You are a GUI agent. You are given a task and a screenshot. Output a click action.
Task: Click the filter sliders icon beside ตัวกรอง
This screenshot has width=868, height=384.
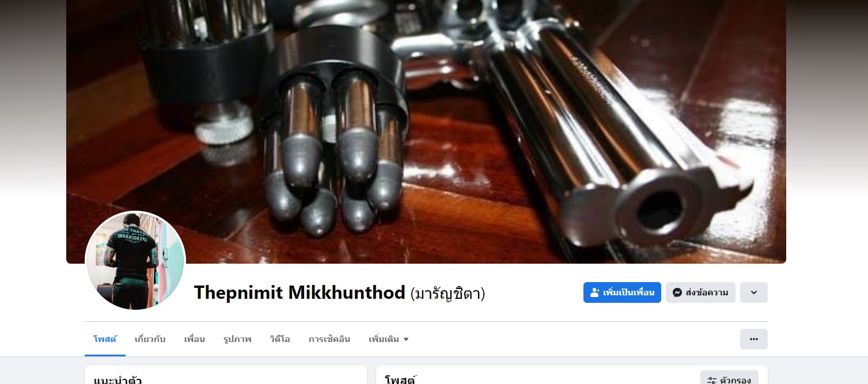[712, 381]
